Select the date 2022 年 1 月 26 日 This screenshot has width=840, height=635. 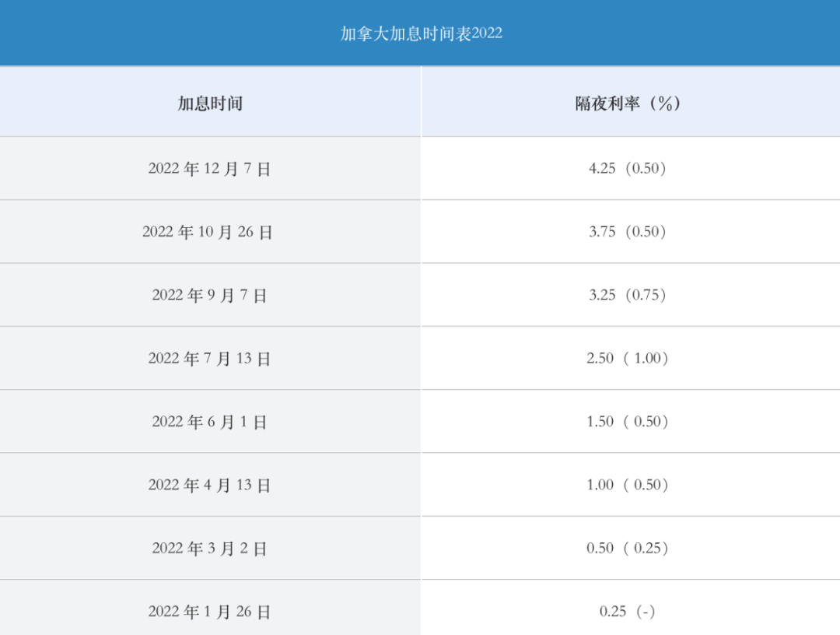point(209,611)
